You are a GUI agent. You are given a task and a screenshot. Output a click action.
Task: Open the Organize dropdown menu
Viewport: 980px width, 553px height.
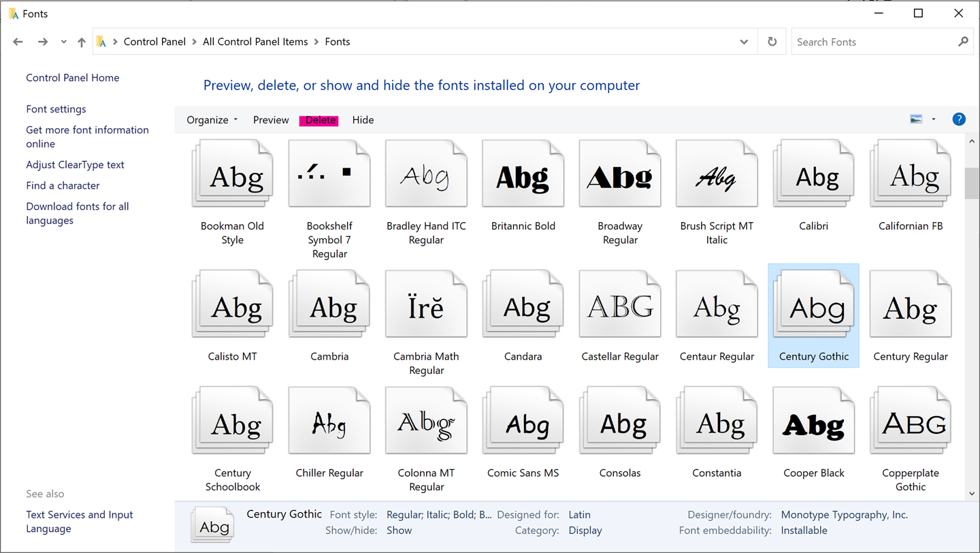pyautogui.click(x=212, y=120)
